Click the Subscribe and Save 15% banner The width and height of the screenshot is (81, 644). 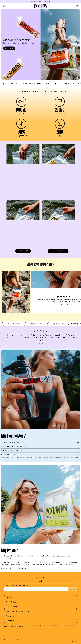pos(40,2)
